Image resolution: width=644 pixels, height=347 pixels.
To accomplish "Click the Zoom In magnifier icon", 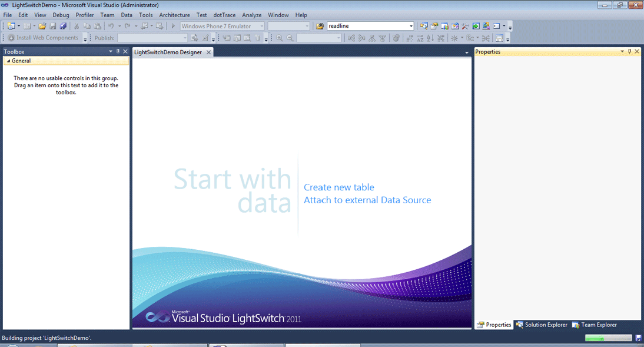I will (280, 38).
